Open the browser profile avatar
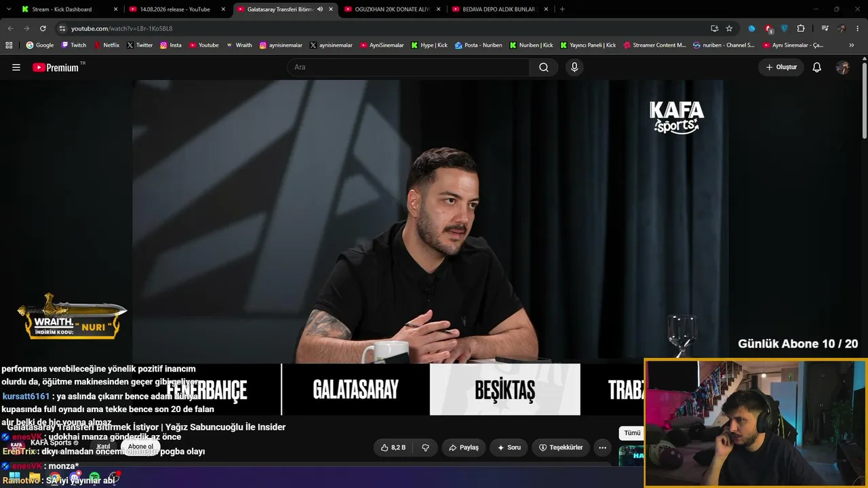The width and height of the screenshot is (868, 488). tap(842, 28)
